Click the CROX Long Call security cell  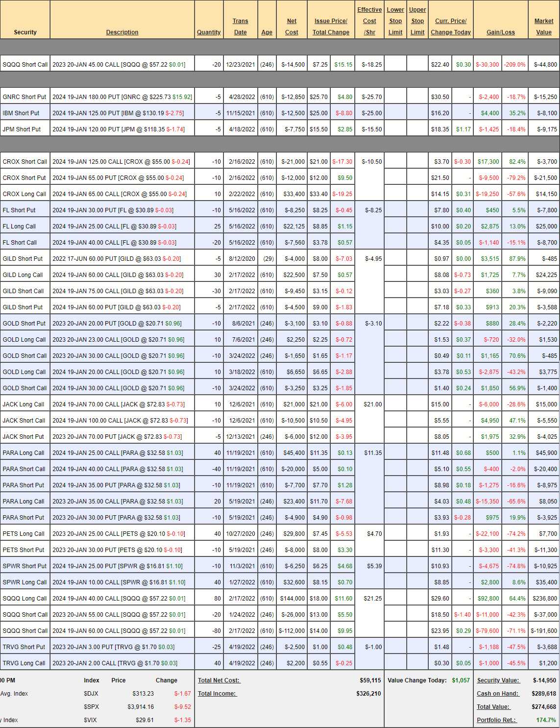coord(24,194)
